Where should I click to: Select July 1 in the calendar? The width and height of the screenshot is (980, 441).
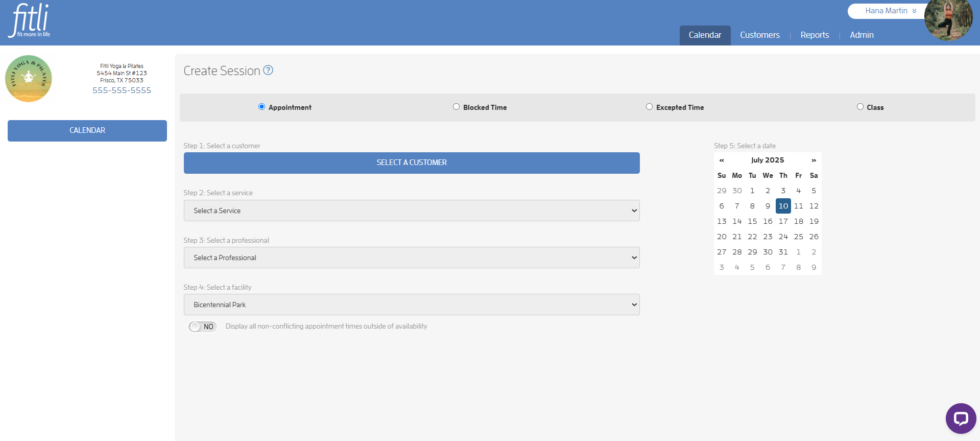(x=752, y=191)
